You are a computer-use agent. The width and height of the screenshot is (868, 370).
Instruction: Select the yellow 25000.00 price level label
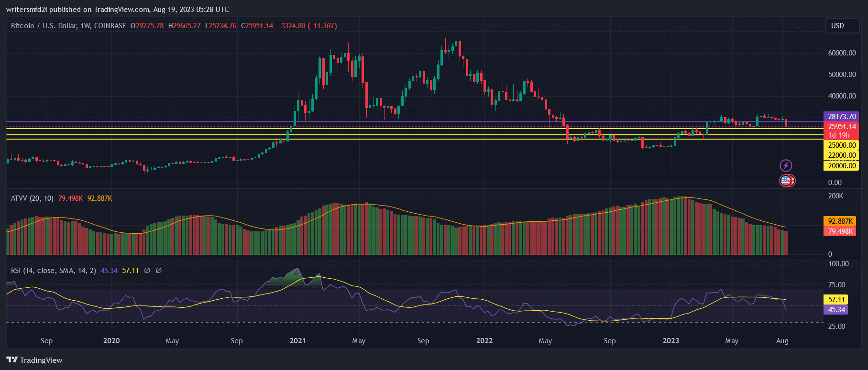[x=841, y=145]
